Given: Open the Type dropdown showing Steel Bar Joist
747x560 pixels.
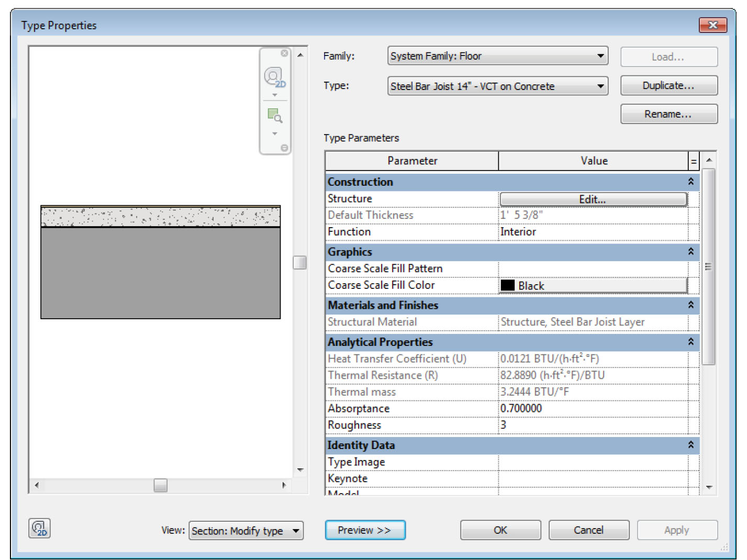Looking at the screenshot, I should tap(600, 86).
